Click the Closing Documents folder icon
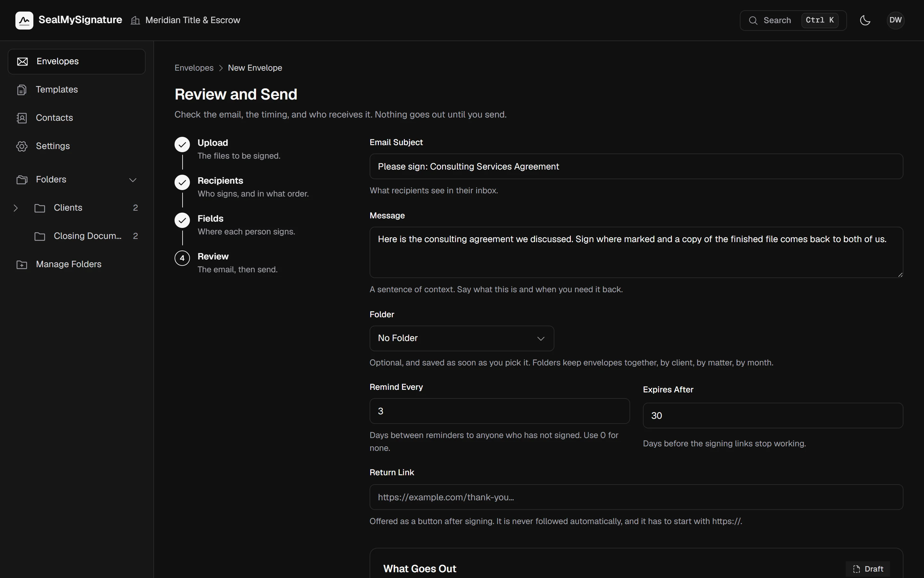924x578 pixels. pyautogui.click(x=40, y=237)
